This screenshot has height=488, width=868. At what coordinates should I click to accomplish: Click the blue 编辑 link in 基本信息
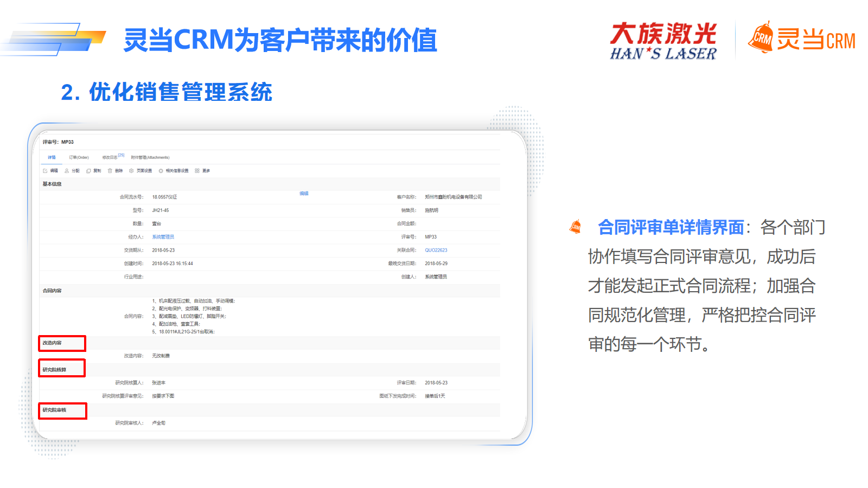point(304,194)
